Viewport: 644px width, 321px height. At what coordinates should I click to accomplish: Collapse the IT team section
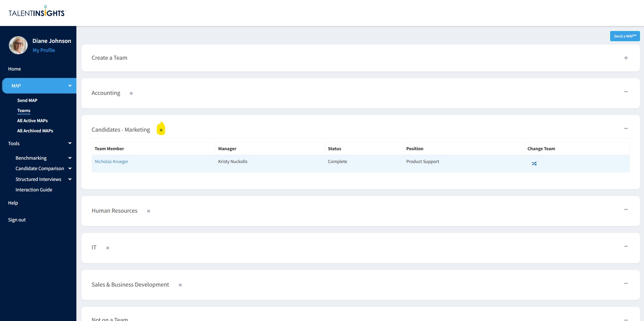[626, 246]
